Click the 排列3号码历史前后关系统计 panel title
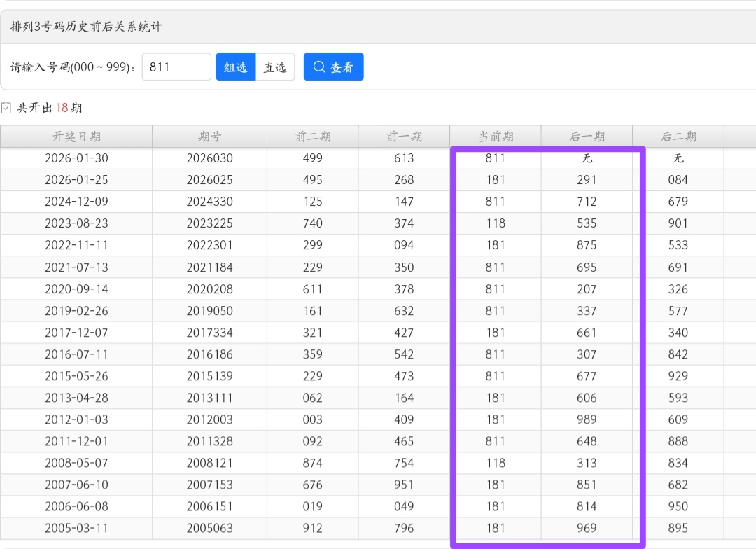This screenshot has width=756, height=549. click(86, 27)
